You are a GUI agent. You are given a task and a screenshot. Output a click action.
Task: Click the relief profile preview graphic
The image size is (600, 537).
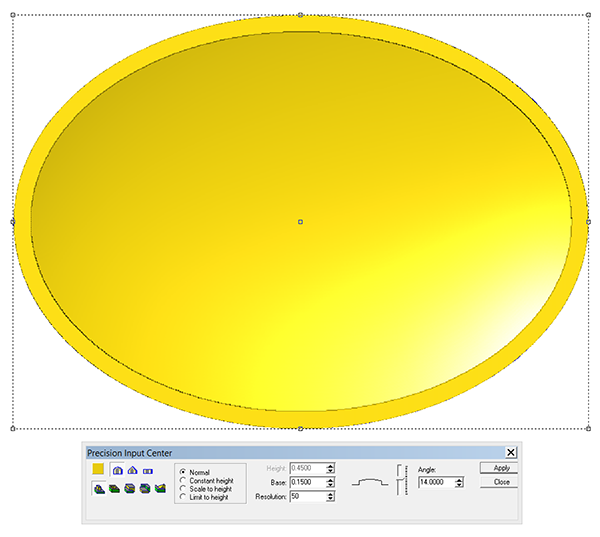pyautogui.click(x=370, y=482)
